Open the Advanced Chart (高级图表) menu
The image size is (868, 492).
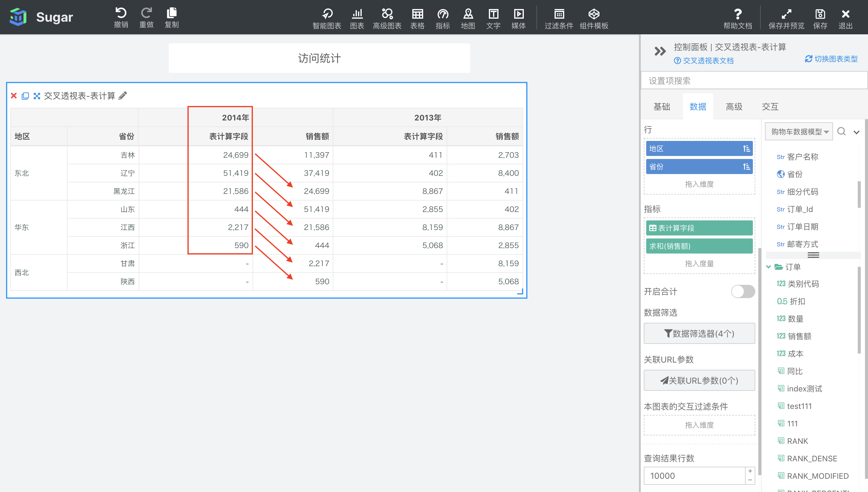(x=387, y=19)
